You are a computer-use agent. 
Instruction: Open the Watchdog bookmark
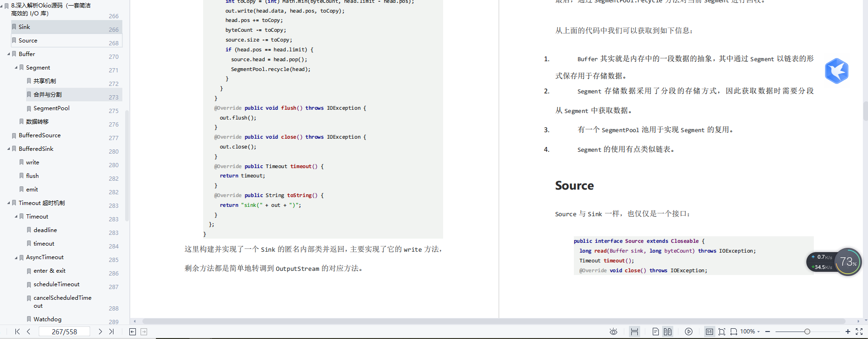[x=48, y=319]
